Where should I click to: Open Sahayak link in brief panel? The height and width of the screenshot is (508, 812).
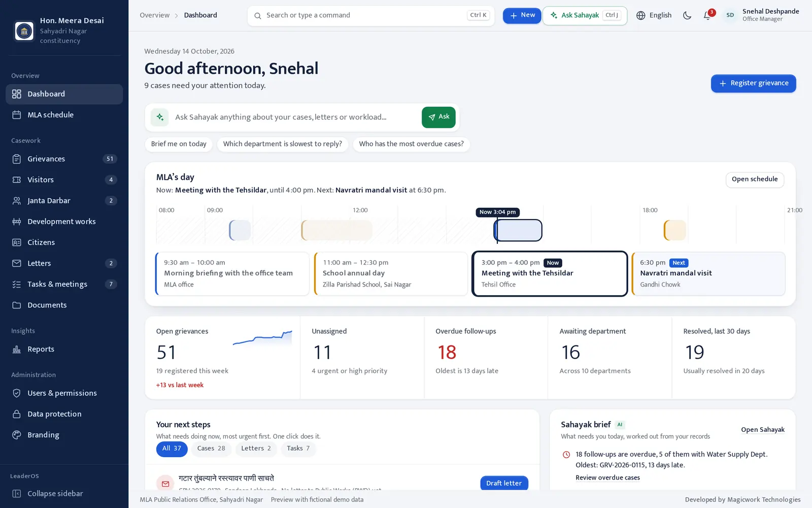point(762,430)
